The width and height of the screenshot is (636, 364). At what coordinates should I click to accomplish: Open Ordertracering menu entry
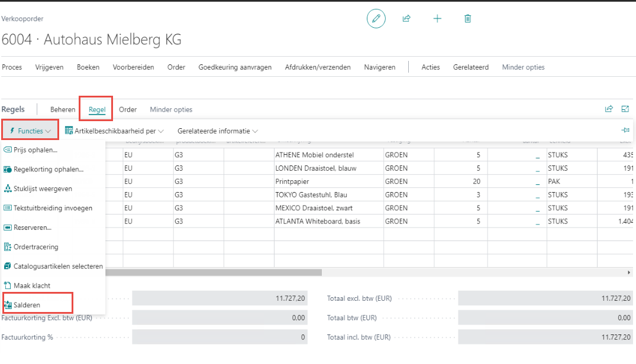pyautogui.click(x=35, y=247)
